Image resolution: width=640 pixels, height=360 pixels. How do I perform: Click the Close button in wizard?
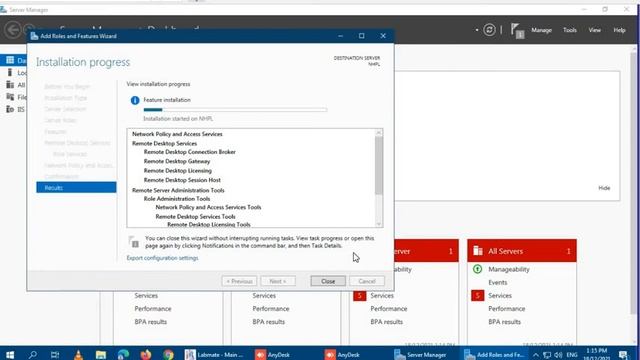328,281
